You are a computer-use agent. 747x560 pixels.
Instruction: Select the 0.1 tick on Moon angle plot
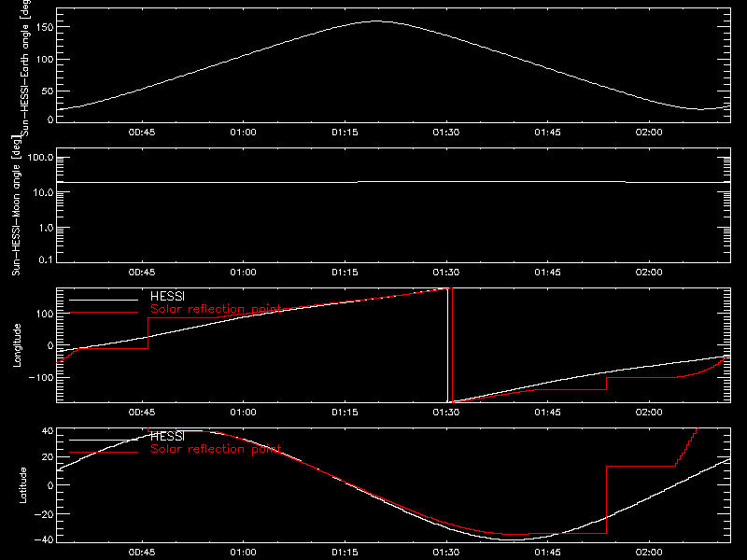(46, 260)
